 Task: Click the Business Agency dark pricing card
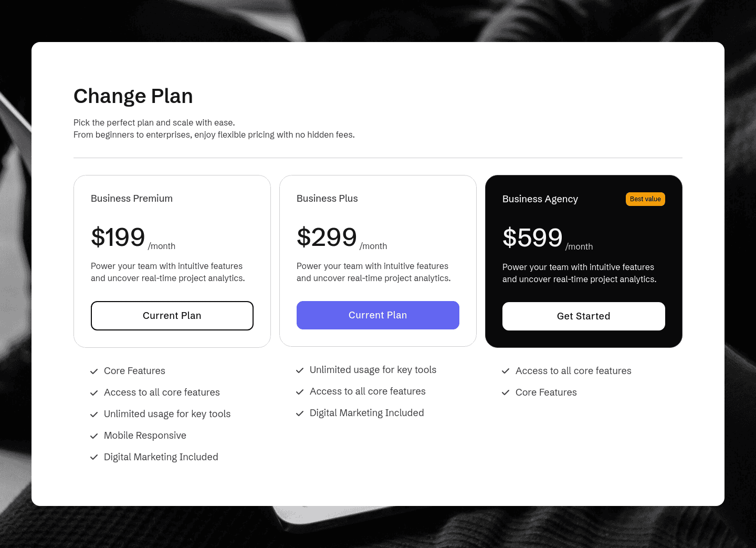coord(584,261)
